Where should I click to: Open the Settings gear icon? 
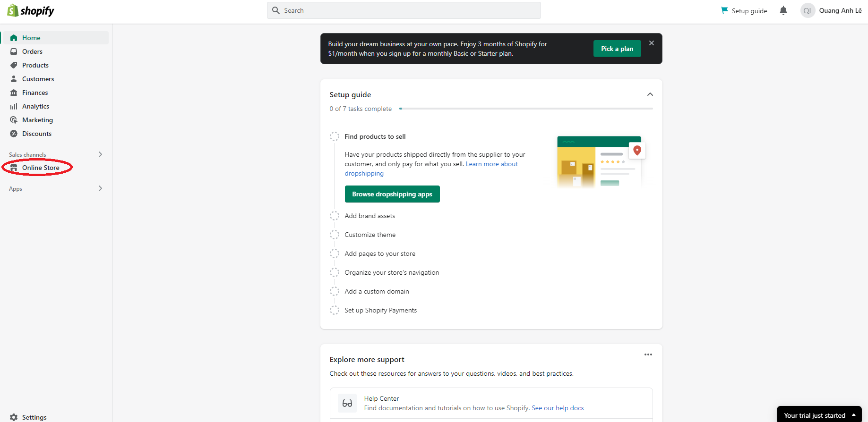tap(14, 417)
